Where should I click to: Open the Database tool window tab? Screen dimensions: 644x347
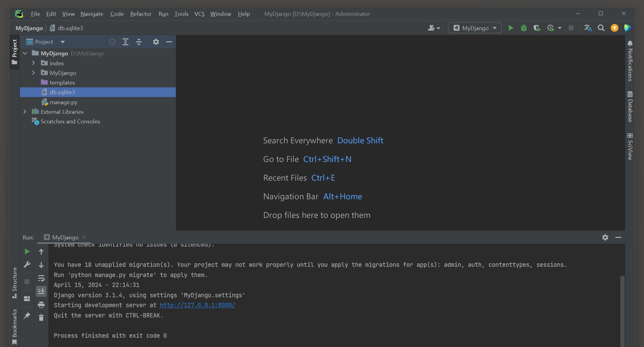coord(630,107)
